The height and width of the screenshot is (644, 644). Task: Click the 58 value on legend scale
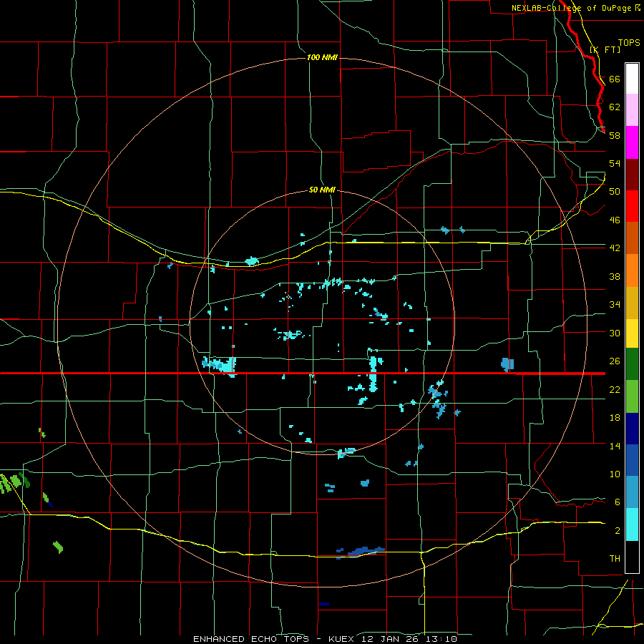[615, 135]
